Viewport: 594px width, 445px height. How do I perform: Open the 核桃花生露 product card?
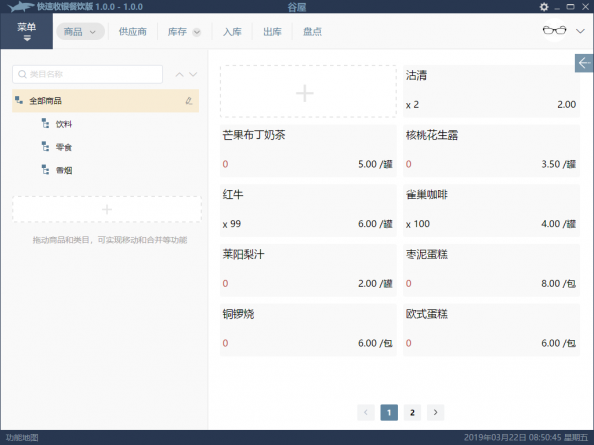pyautogui.click(x=491, y=151)
